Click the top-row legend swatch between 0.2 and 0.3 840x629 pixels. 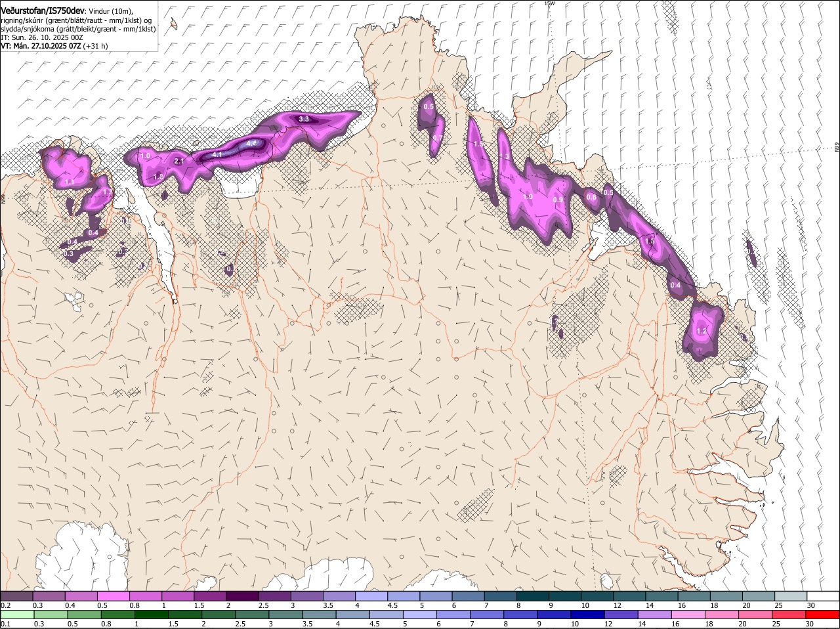[16, 596]
